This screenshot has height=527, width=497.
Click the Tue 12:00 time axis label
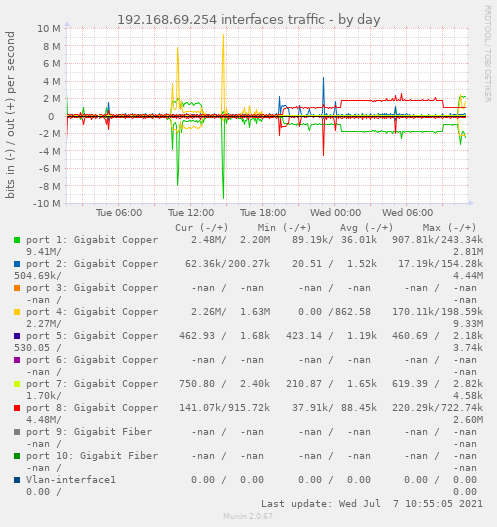click(x=191, y=213)
